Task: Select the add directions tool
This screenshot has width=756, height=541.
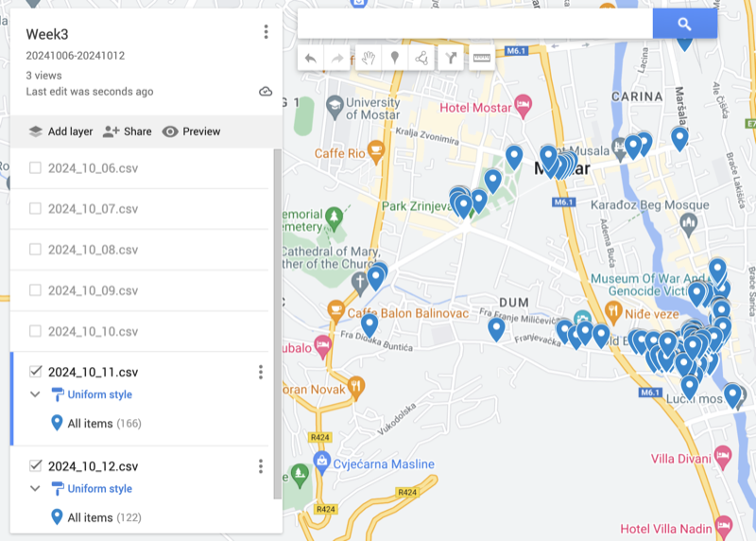Action: [452, 59]
